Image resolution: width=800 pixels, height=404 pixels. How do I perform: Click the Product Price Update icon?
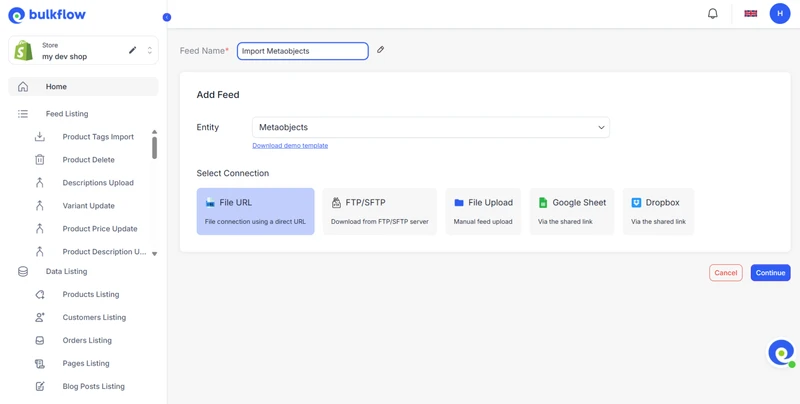point(40,229)
